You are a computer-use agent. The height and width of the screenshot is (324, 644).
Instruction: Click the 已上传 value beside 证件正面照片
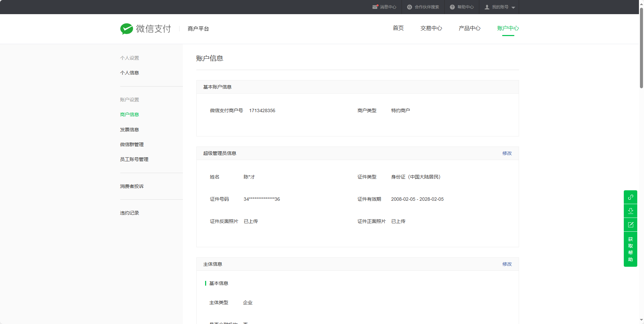(x=398, y=221)
